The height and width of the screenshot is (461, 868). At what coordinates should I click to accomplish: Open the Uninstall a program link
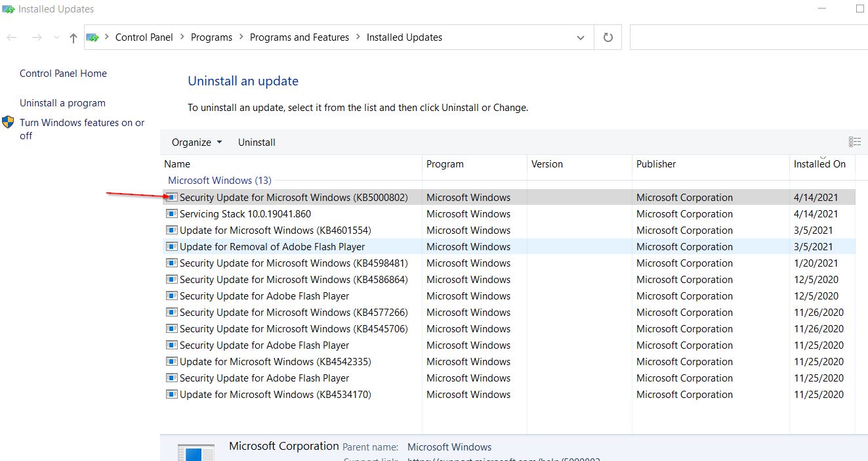pos(62,103)
